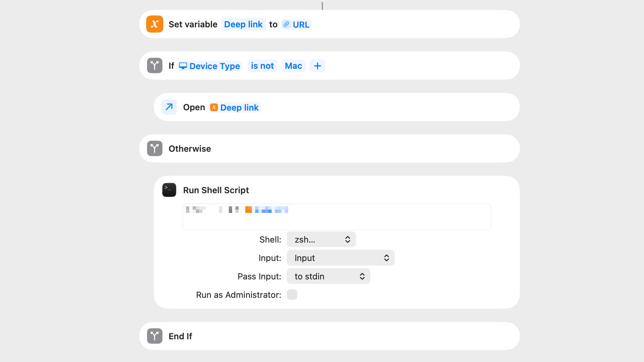The height and width of the screenshot is (362, 644).
Task: Select the If action's branch icon
Action: pos(154,65)
